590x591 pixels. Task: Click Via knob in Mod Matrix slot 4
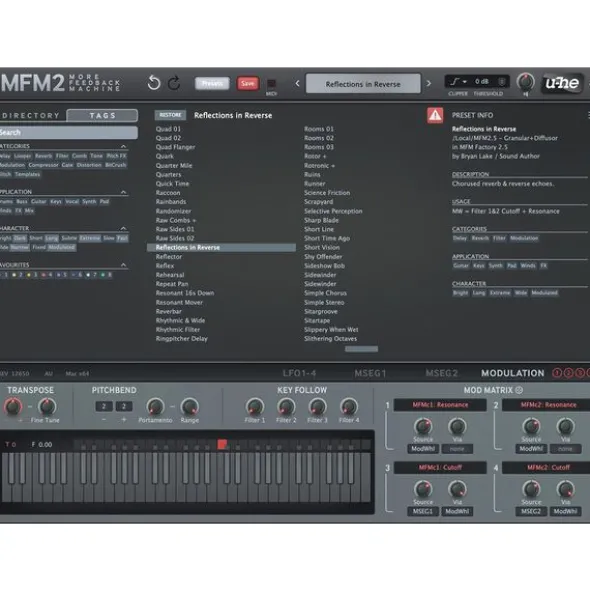(x=565, y=489)
